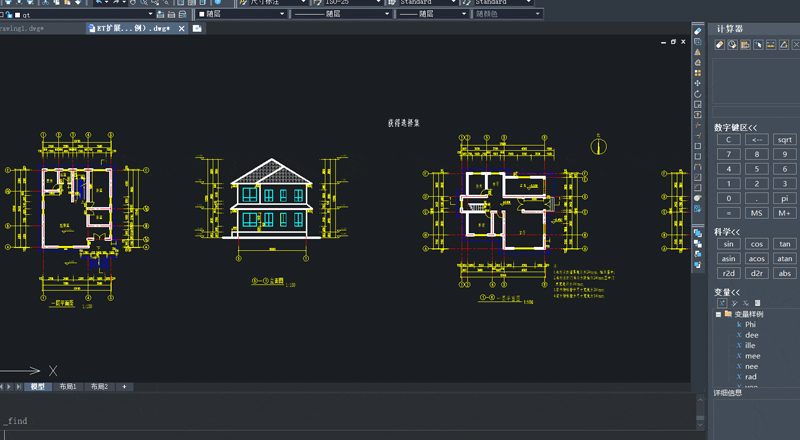Click the r2d conversion button
The image size is (800, 440).
(729, 274)
